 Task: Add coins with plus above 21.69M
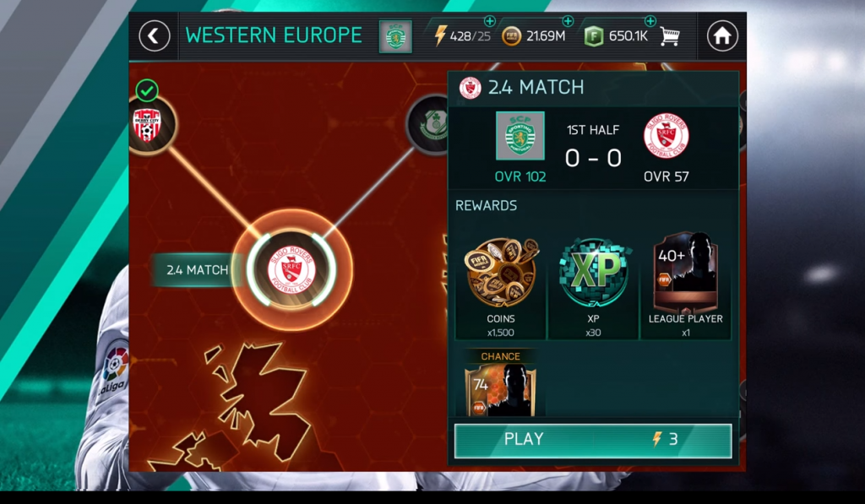pos(567,21)
